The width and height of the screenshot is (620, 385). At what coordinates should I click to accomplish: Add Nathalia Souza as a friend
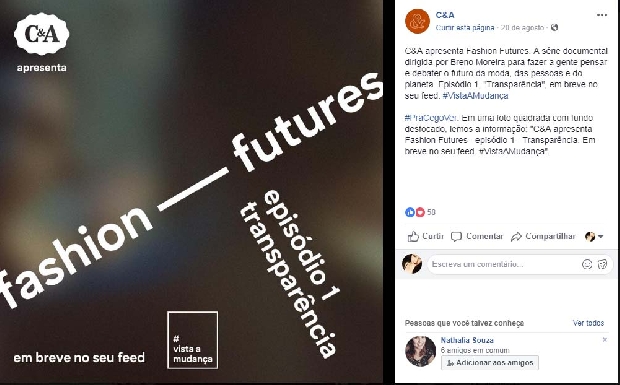[490, 362]
